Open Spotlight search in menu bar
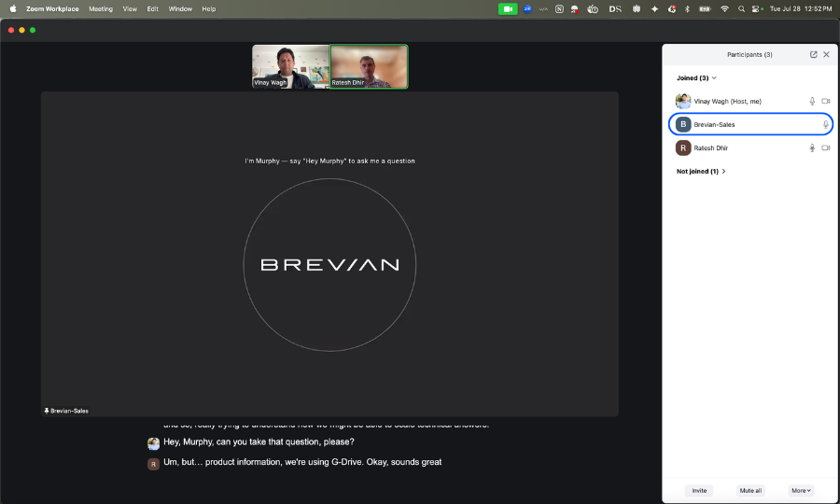This screenshot has width=840, height=504. click(x=741, y=9)
